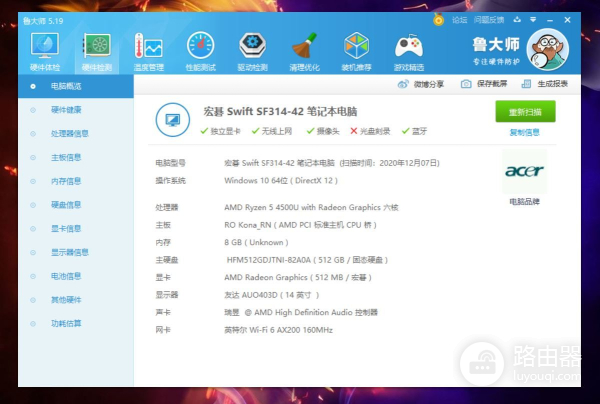The height and width of the screenshot is (404, 600).
Task: Go to 显卡信息 in the sidebar
Action: tap(67, 228)
